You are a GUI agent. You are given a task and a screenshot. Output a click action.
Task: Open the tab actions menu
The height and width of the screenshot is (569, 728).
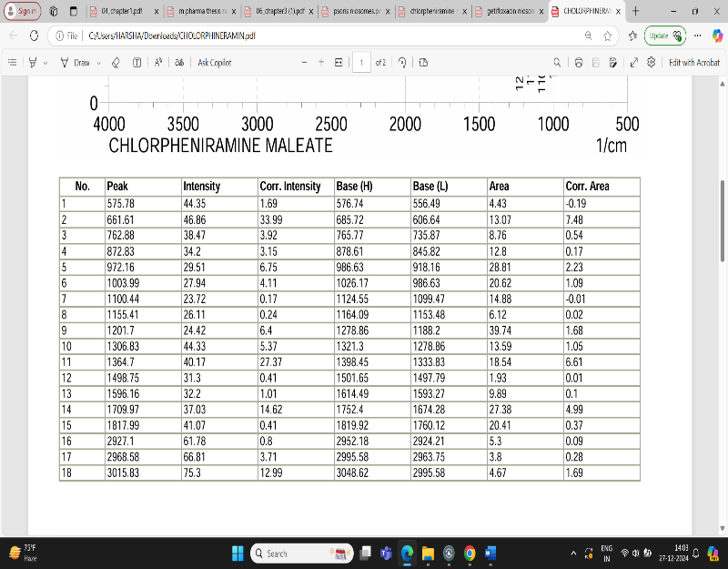point(74,11)
